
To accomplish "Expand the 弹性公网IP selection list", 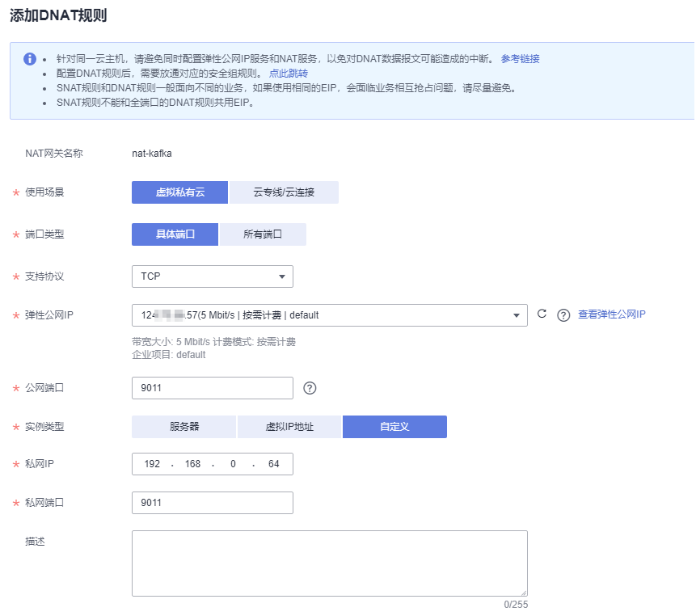I will click(323, 315).
